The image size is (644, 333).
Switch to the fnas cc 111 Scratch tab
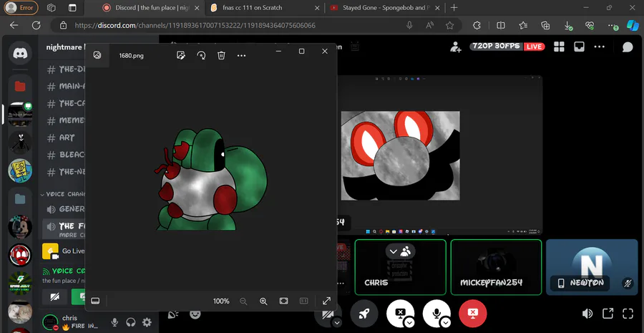pos(265,7)
